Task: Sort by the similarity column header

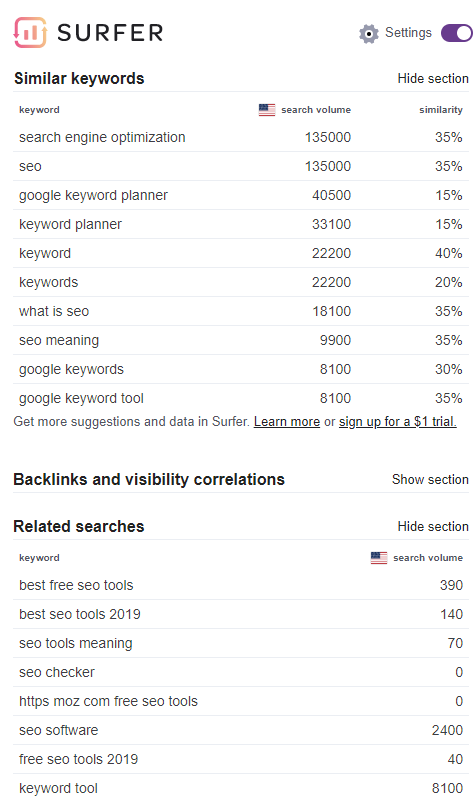Action: [441, 110]
